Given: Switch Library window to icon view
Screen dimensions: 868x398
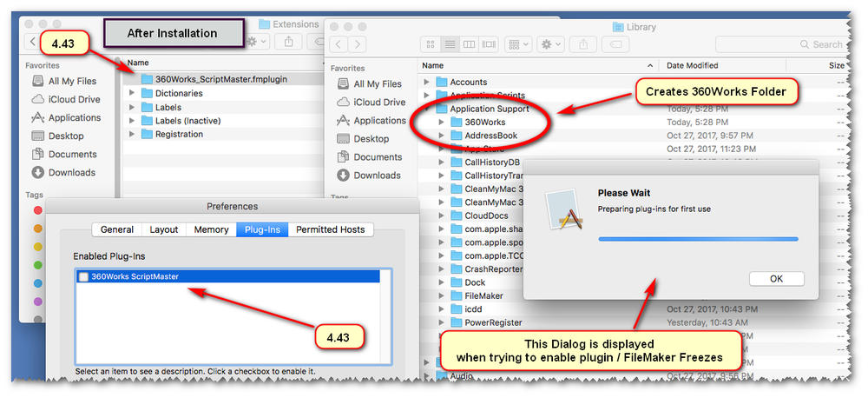Looking at the screenshot, I should tap(431, 44).
